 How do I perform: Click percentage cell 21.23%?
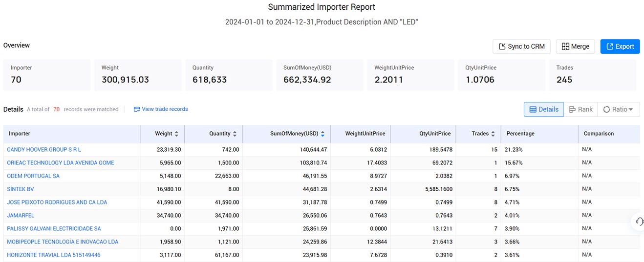click(514, 149)
